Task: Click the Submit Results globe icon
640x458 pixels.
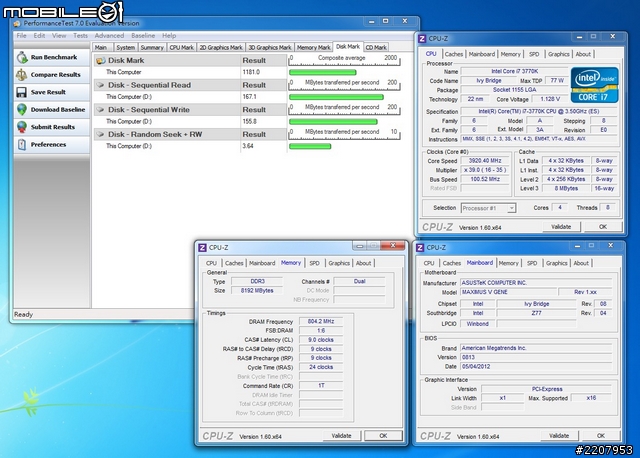Action: pos(22,127)
